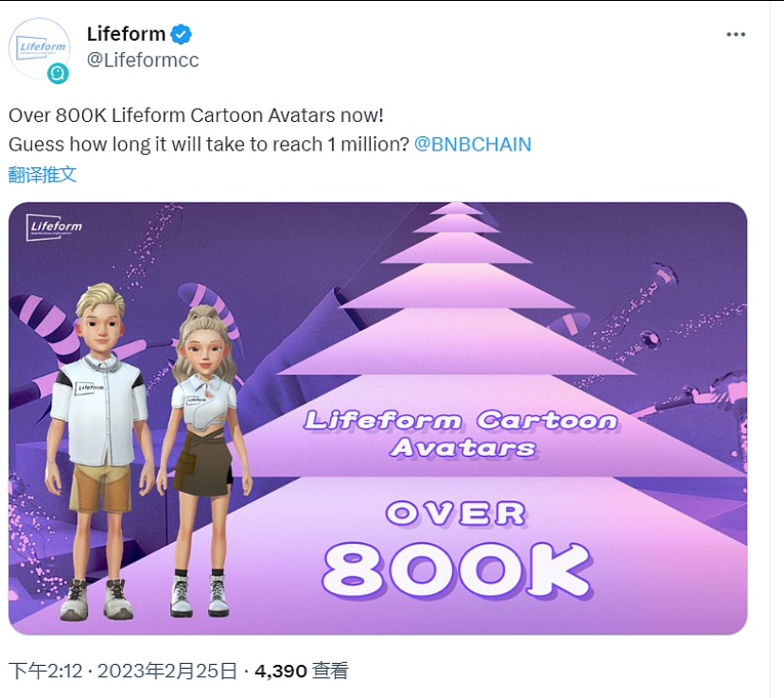The height and width of the screenshot is (698, 784).
Task: Open the three-dot more options menu
Action: [736, 34]
